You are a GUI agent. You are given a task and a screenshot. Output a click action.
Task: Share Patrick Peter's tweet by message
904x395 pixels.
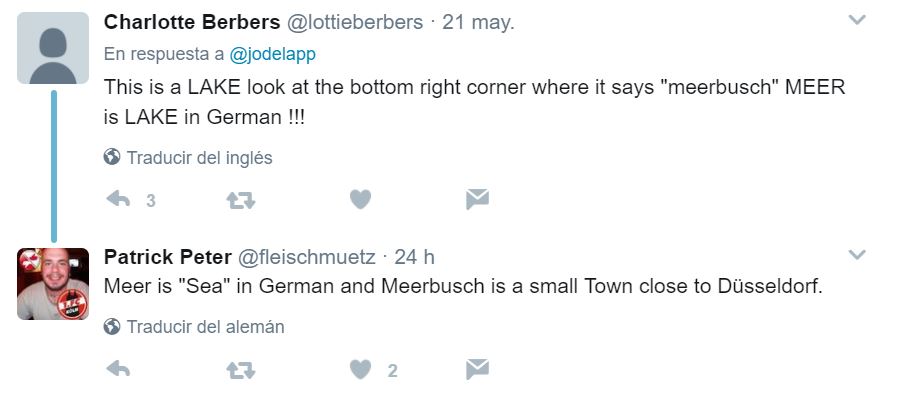coord(477,369)
